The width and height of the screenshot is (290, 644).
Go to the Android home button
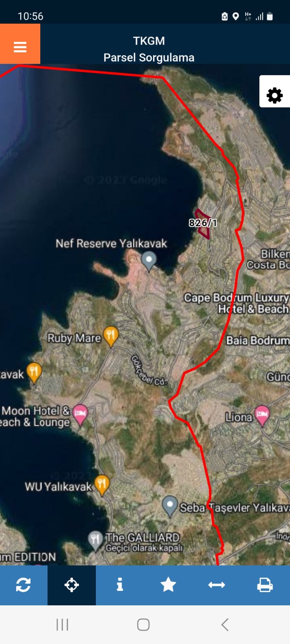[x=143, y=625]
